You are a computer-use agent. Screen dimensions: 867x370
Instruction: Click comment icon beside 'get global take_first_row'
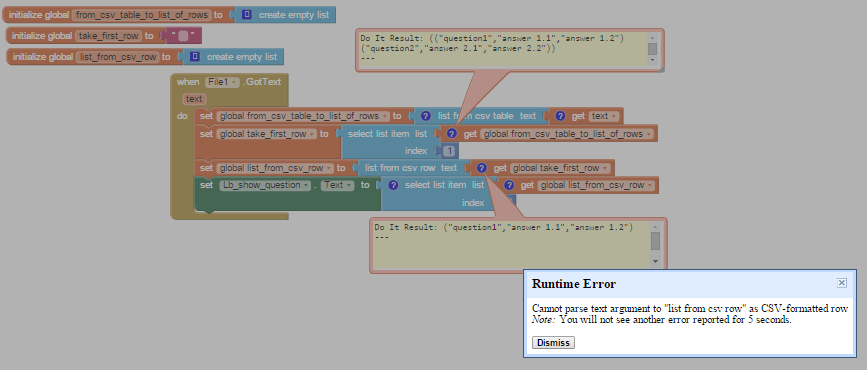click(482, 168)
